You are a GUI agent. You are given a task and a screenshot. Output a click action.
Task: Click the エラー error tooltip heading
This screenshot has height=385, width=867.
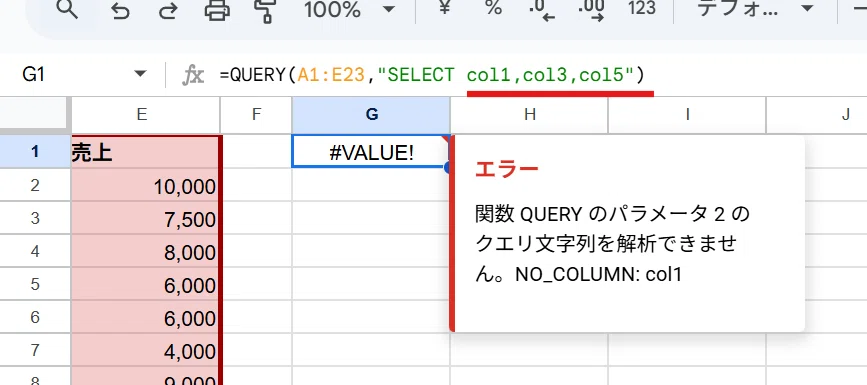[x=506, y=169]
